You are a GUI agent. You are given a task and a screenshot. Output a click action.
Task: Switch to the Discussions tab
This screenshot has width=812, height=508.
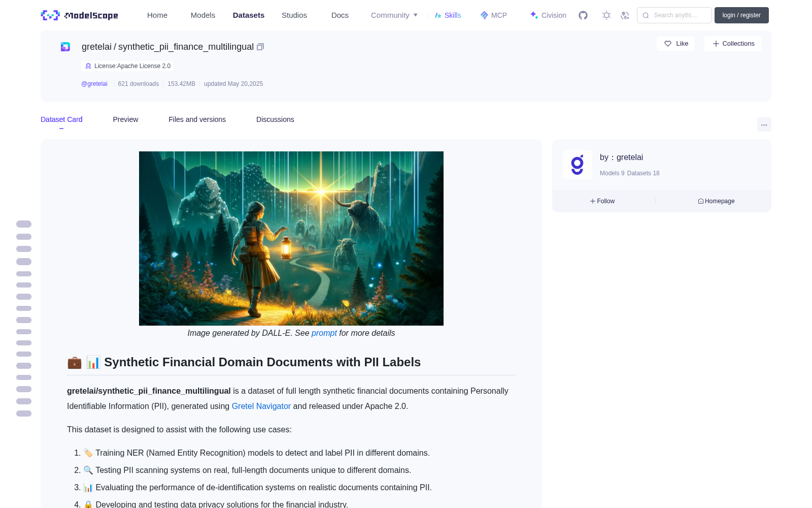(x=275, y=119)
